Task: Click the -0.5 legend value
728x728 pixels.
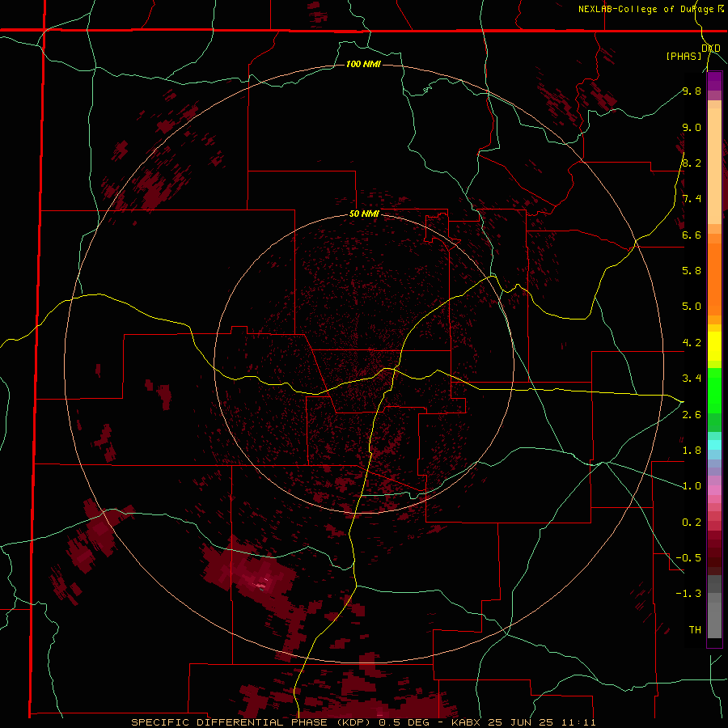Action: (x=688, y=557)
